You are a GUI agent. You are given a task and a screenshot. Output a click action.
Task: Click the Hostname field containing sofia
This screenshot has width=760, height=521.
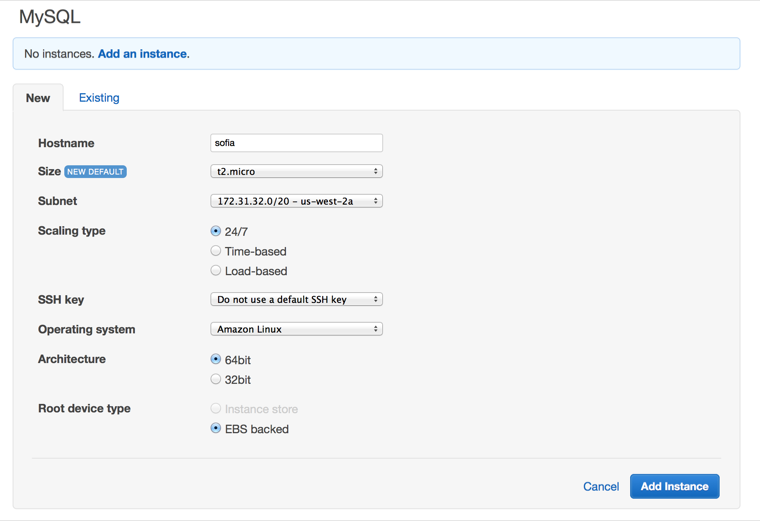pos(296,143)
